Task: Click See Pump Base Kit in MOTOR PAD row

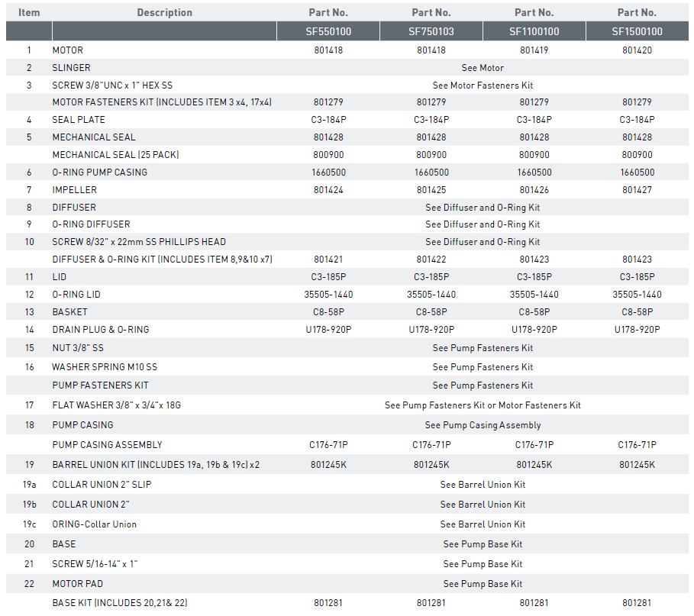Action: (483, 584)
